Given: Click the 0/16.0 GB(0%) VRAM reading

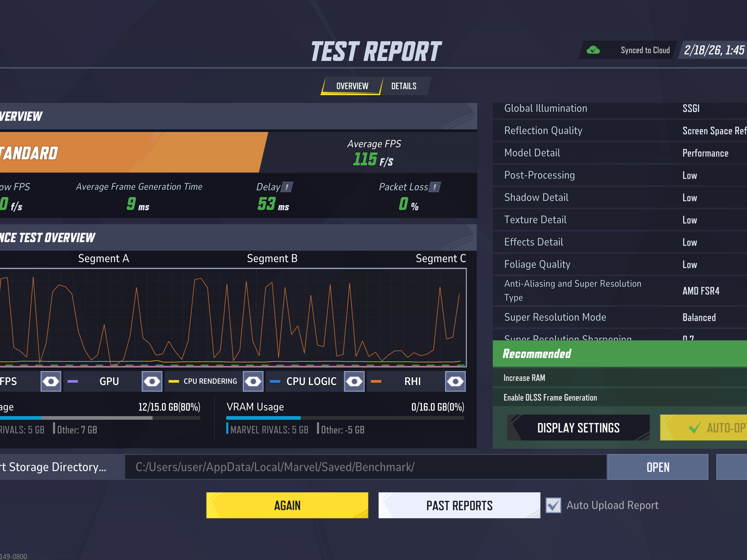Looking at the screenshot, I should [438, 407].
